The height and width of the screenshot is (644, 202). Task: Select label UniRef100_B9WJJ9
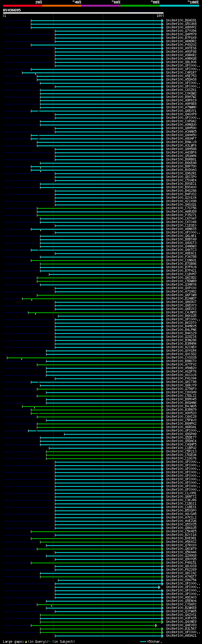(181, 142)
